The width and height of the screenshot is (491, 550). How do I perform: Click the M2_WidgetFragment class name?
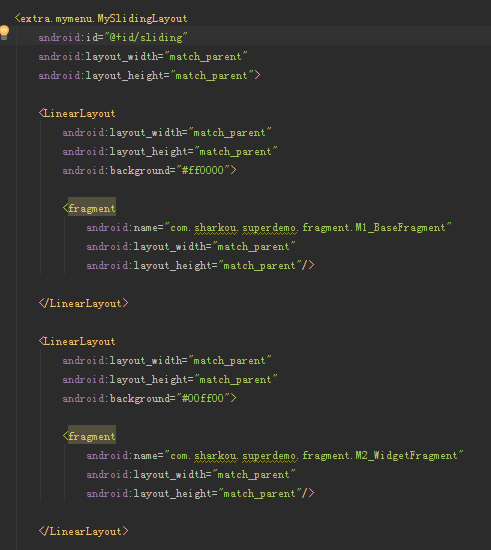tap(406, 455)
